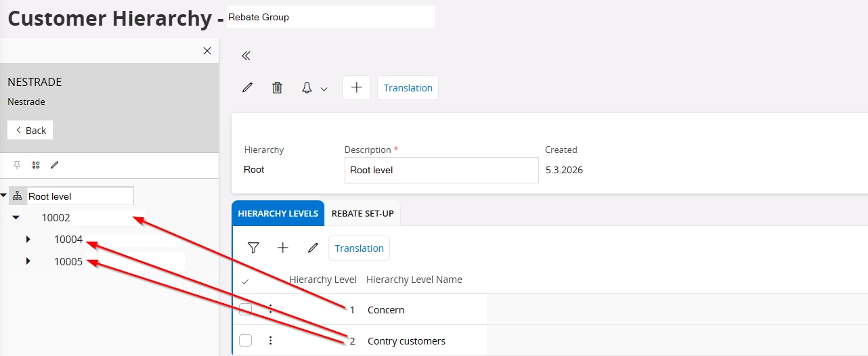Go back using the Back button
Viewport: 868px width, 356px height.
(30, 130)
